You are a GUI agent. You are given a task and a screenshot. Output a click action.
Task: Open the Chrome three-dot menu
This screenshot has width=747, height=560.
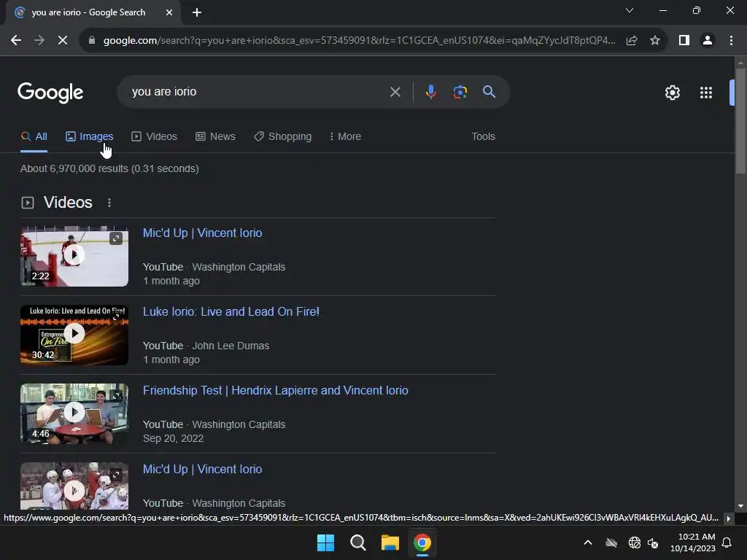731,41
